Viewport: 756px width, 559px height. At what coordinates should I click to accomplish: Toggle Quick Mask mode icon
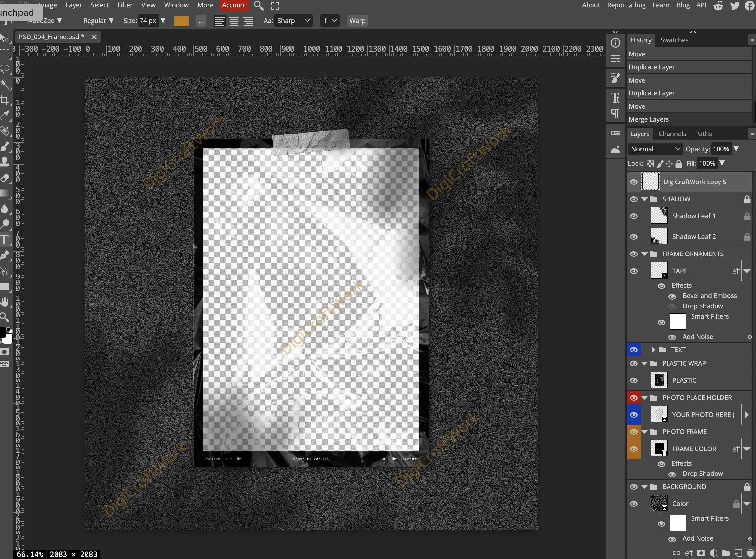pyautogui.click(x=5, y=352)
